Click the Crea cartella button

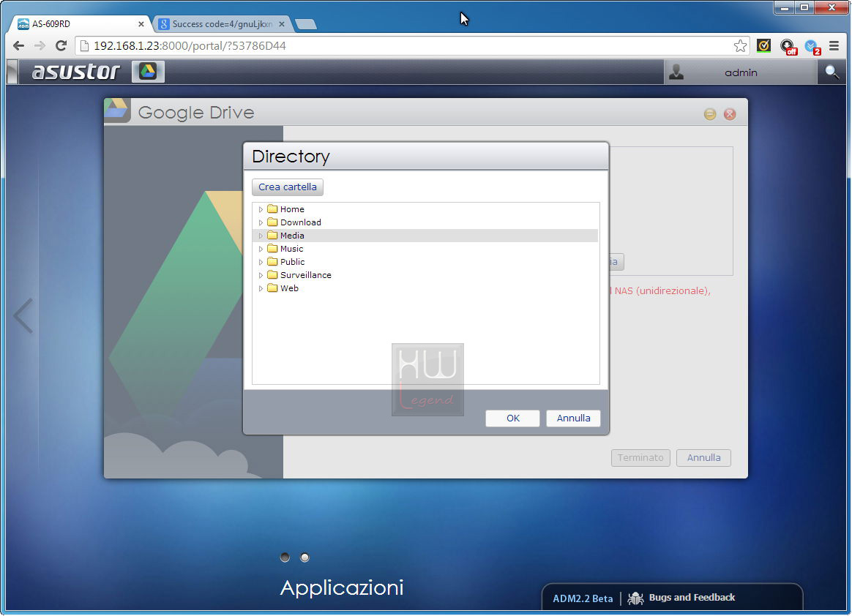click(x=288, y=187)
